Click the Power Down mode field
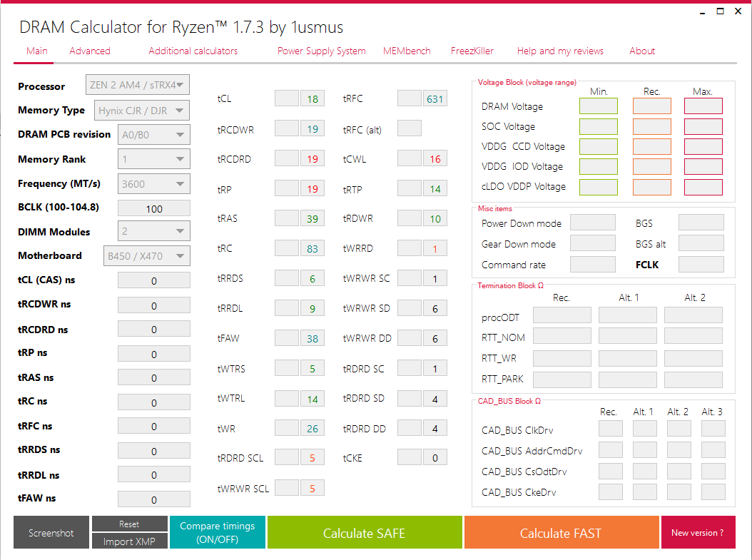This screenshot has width=752, height=560. tap(593, 223)
